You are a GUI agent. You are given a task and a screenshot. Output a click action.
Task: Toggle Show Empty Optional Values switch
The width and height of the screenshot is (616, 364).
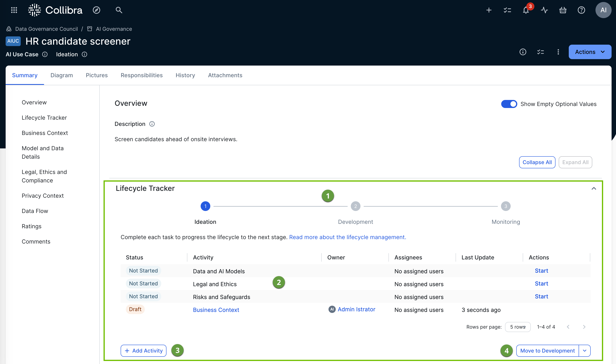509,104
